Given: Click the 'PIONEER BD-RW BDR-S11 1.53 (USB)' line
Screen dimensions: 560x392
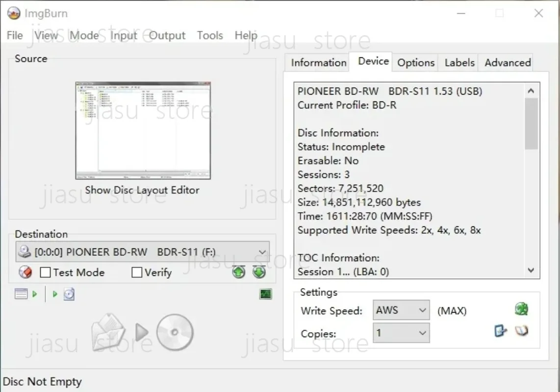Looking at the screenshot, I should (x=390, y=92).
